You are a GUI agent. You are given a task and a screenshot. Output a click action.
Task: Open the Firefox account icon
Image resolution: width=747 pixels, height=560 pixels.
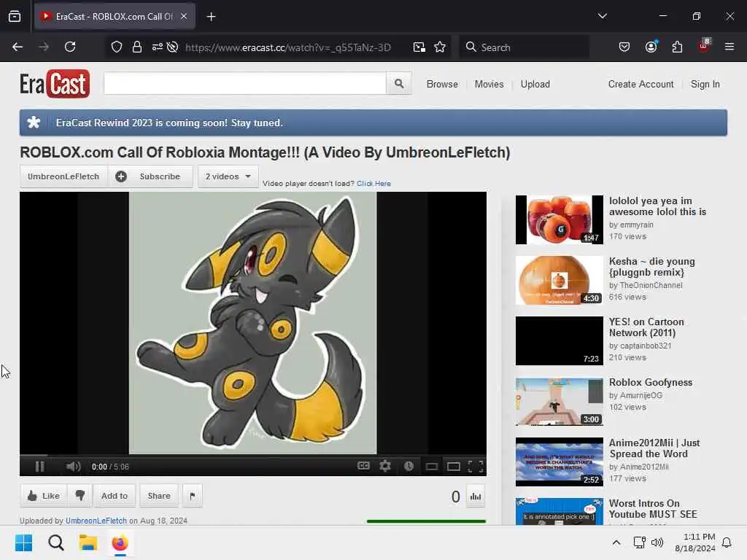[x=651, y=47]
